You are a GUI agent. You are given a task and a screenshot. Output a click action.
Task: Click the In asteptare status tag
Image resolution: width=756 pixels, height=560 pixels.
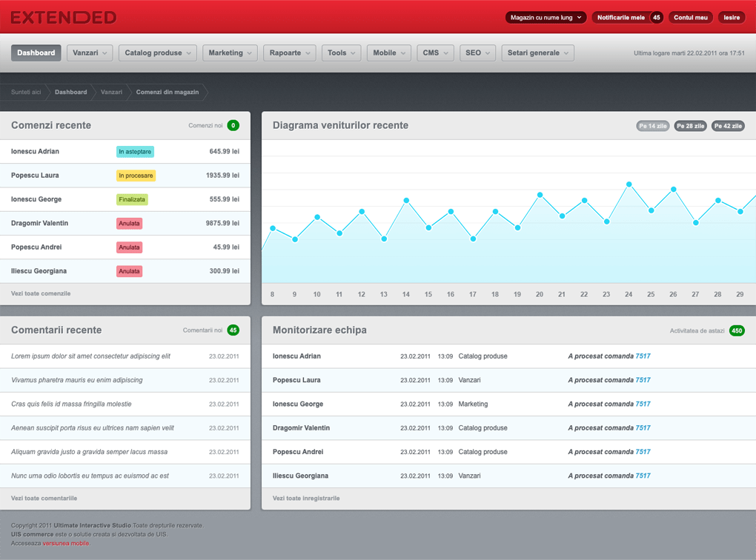pyautogui.click(x=135, y=152)
